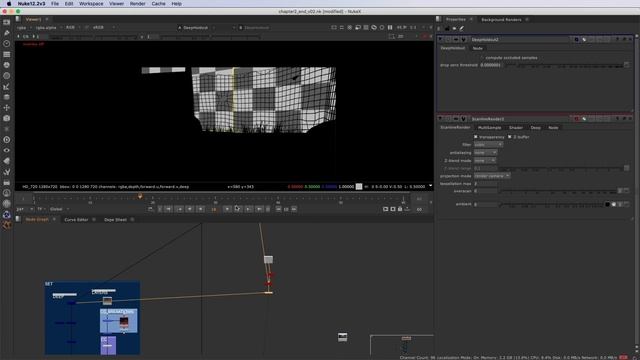This screenshot has height=360, width=640.
Task: Open the Cache menu
Action: pyautogui.click(x=158, y=4)
